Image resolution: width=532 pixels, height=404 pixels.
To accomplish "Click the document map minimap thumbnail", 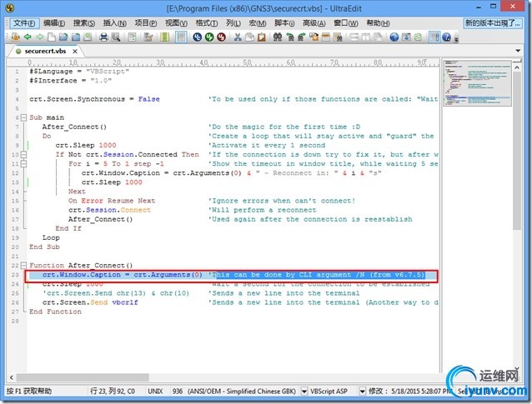I will coord(477,83).
